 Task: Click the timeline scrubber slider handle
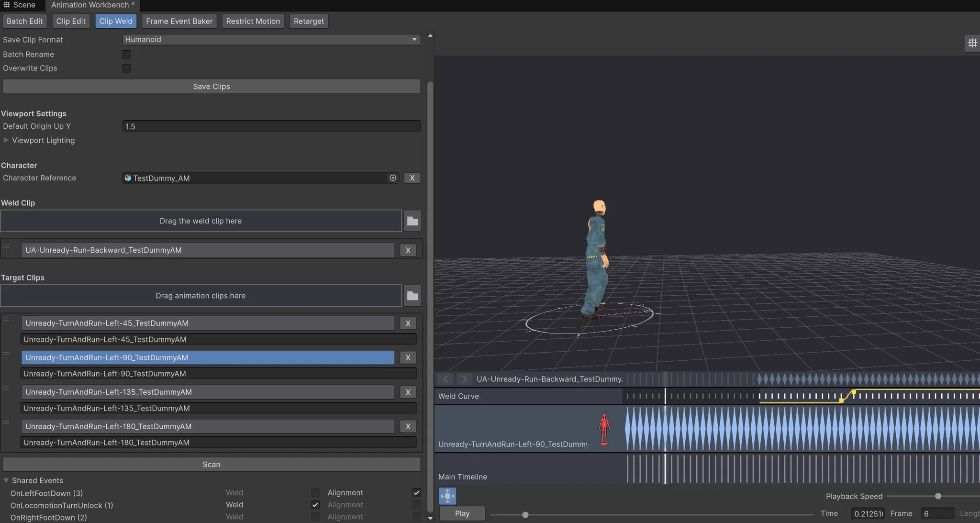coord(525,515)
